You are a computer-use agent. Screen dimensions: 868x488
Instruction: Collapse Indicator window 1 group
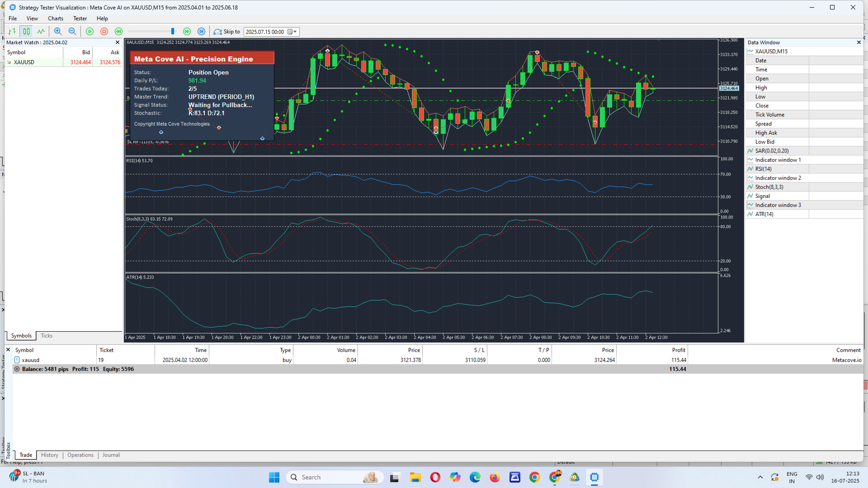coord(750,160)
